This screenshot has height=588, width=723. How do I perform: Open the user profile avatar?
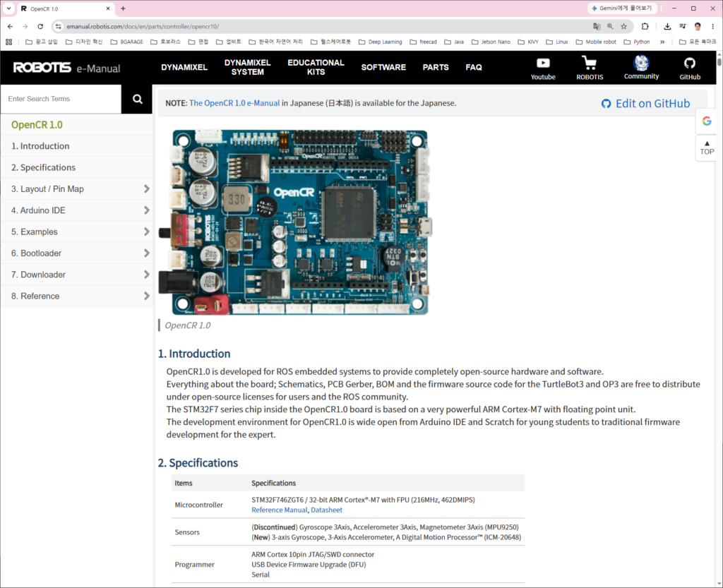698,26
